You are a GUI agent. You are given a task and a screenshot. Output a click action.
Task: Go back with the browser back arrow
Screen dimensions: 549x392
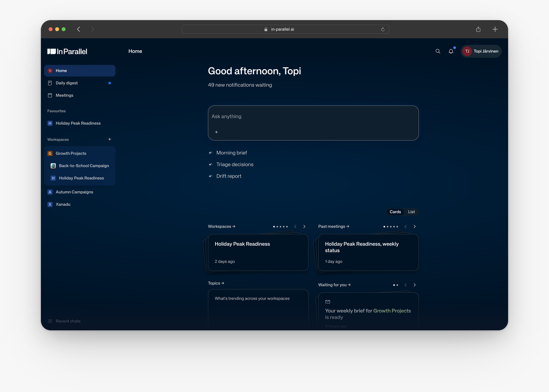tap(79, 29)
